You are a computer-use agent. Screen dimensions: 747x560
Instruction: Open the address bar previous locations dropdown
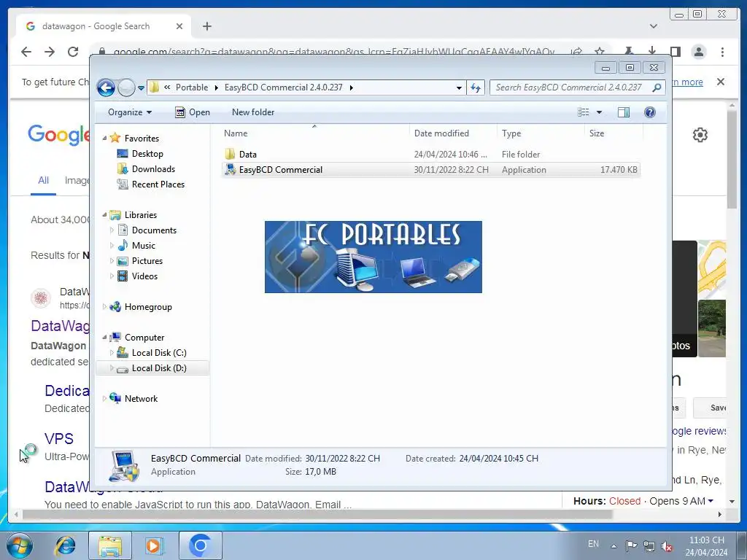[x=459, y=87]
